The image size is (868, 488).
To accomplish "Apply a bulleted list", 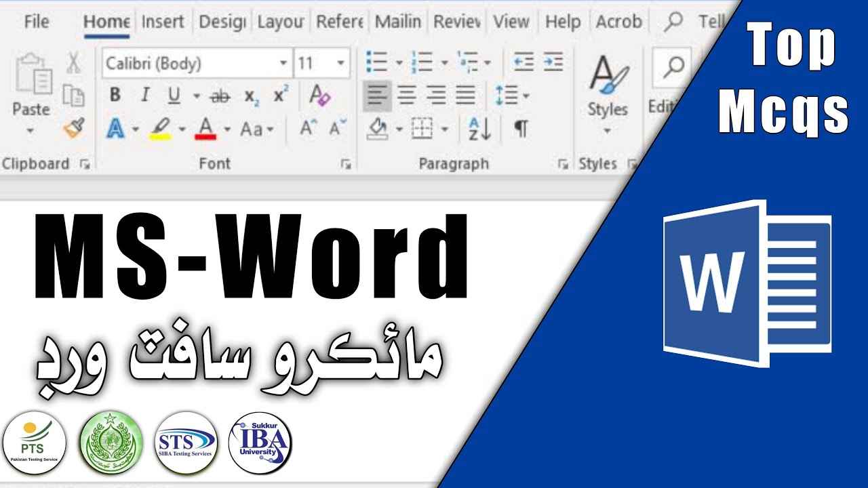I will [x=376, y=62].
